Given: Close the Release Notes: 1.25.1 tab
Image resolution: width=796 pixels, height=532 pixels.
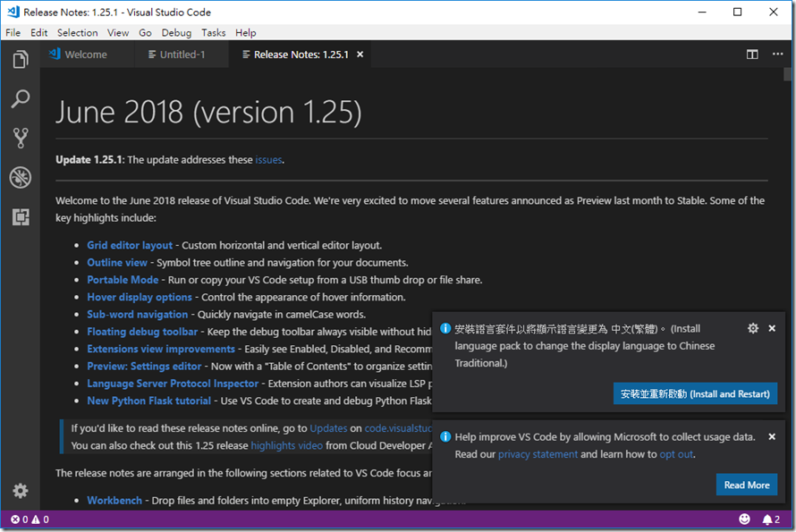Looking at the screenshot, I should 360,55.
